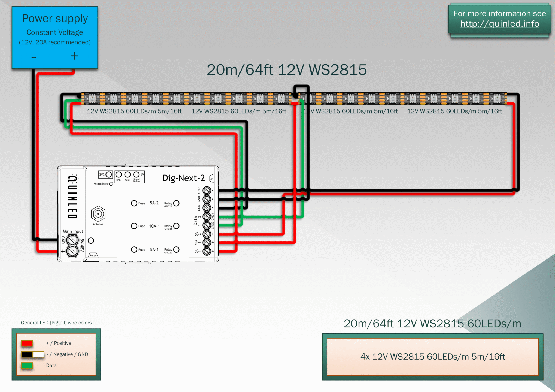Click the 10A 1 positive output terminal
555x392 pixels.
[x=207, y=242]
